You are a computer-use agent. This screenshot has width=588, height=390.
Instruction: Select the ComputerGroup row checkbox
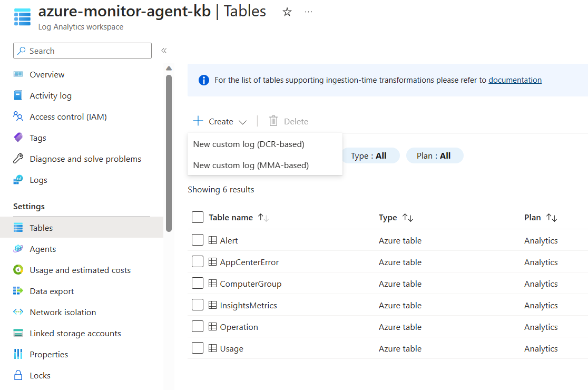[x=197, y=282]
